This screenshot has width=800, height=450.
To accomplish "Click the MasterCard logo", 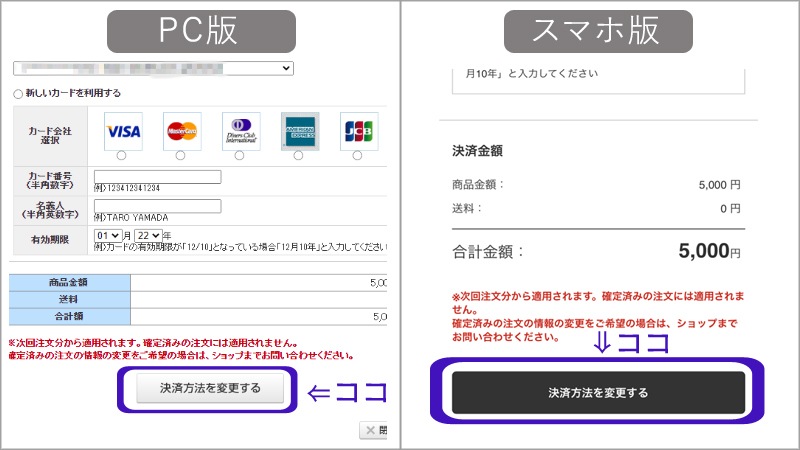I will click(181, 131).
